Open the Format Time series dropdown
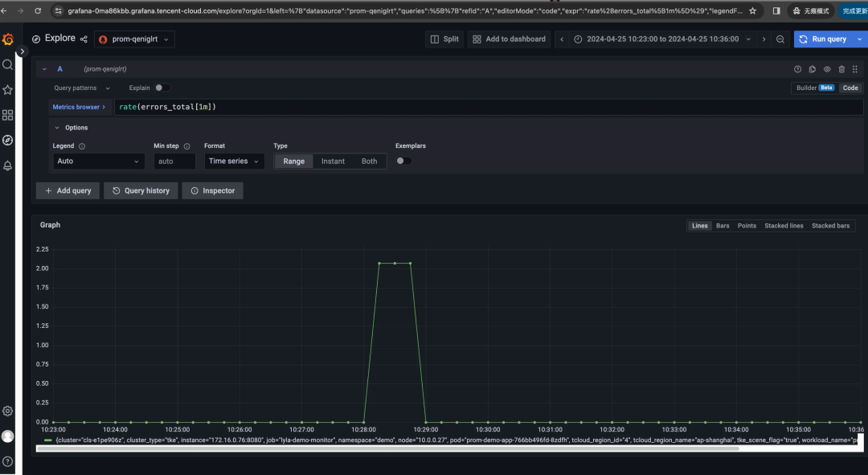This screenshot has height=475, width=868. (234, 161)
